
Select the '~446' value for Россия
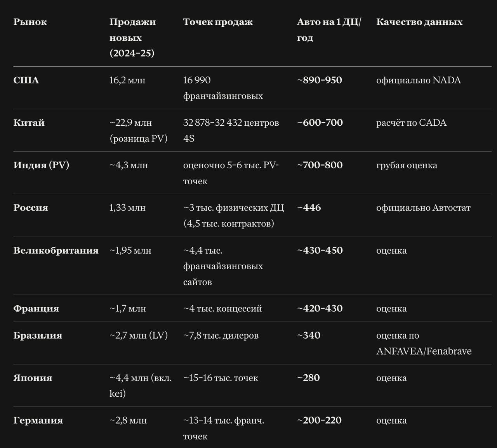[309, 208]
